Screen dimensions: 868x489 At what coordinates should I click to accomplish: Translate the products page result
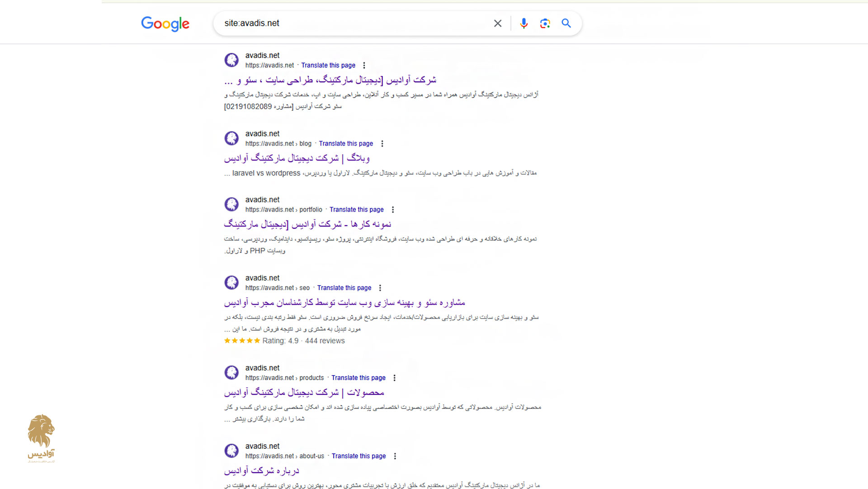[359, 378]
